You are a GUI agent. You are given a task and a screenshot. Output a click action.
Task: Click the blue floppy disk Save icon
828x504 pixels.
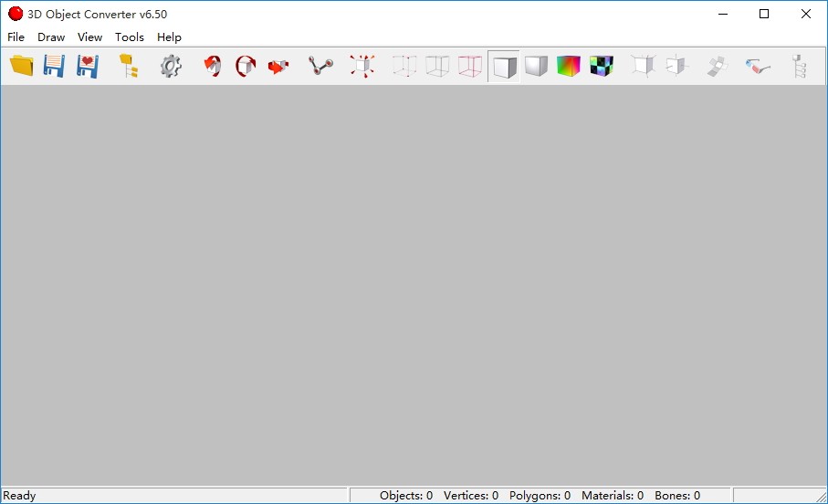click(54, 66)
